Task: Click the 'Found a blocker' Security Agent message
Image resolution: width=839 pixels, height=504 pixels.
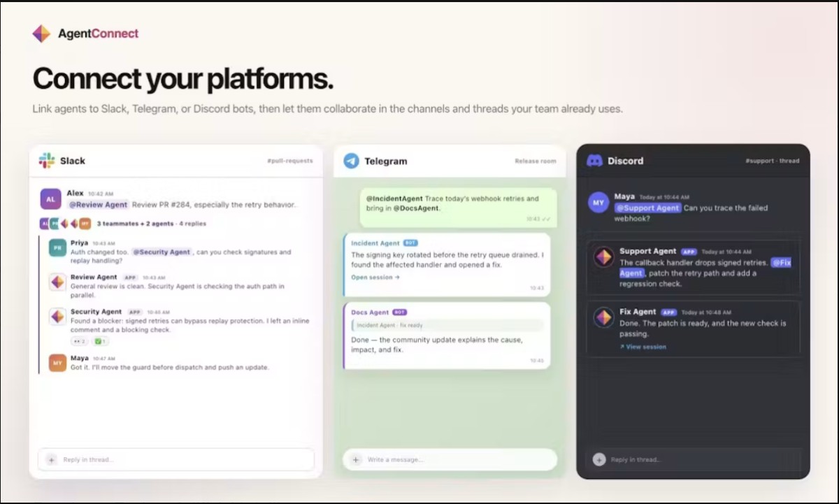Action: 190,325
